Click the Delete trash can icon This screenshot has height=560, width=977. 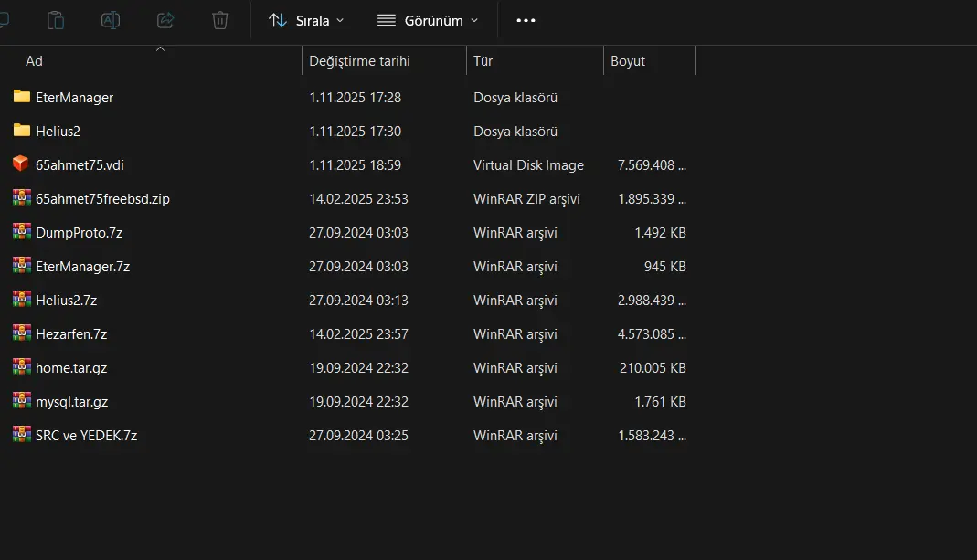point(220,20)
